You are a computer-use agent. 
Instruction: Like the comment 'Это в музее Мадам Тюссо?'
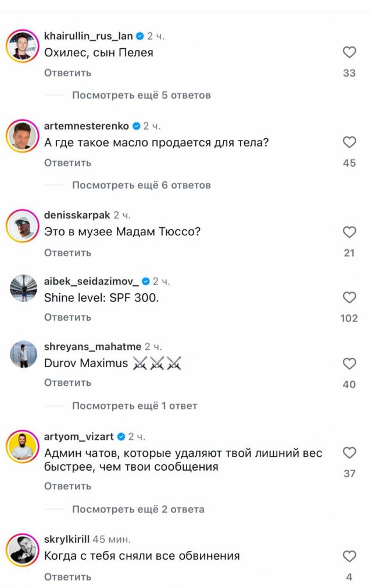349,232
